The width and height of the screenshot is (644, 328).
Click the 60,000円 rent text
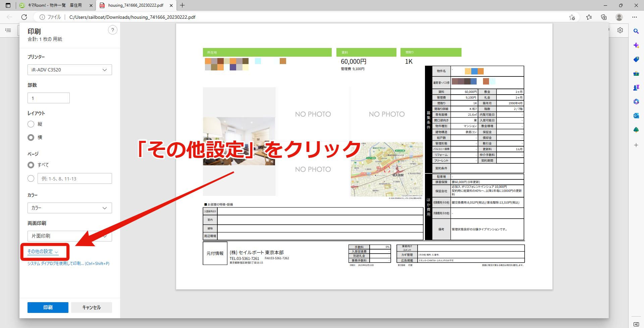click(354, 62)
